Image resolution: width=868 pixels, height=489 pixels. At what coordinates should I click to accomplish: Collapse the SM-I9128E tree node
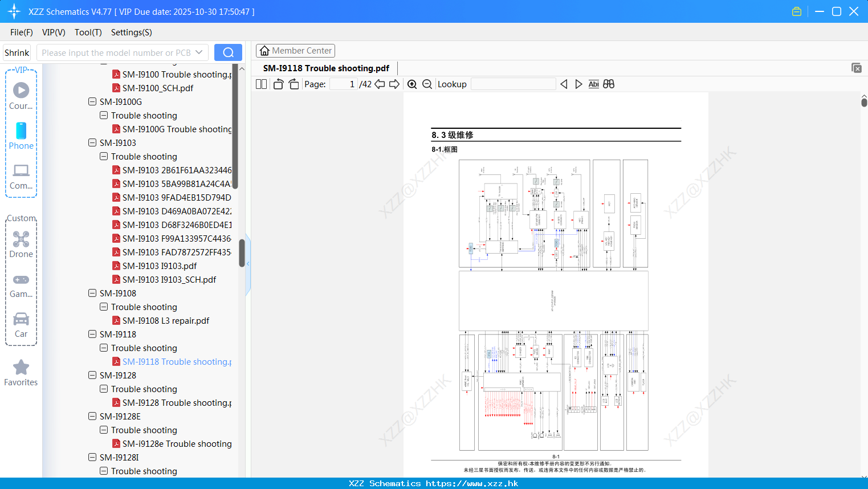point(92,416)
